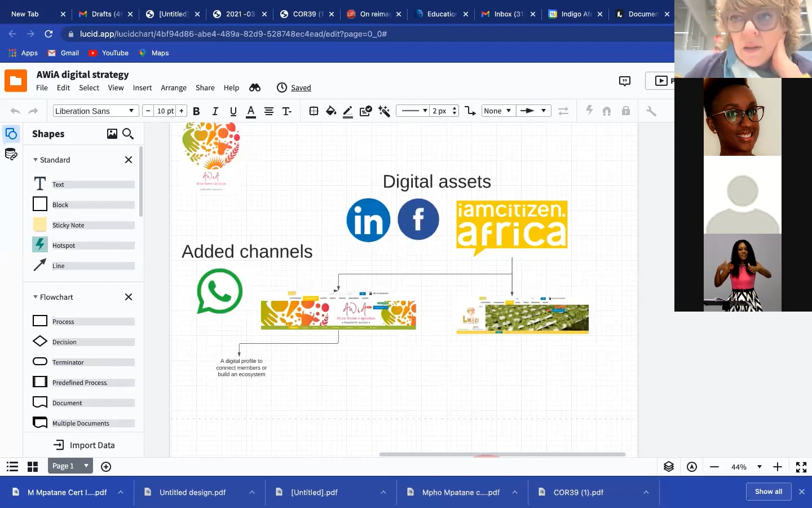Toggle the lock icon in toolbar
The image size is (812, 508).
point(626,111)
